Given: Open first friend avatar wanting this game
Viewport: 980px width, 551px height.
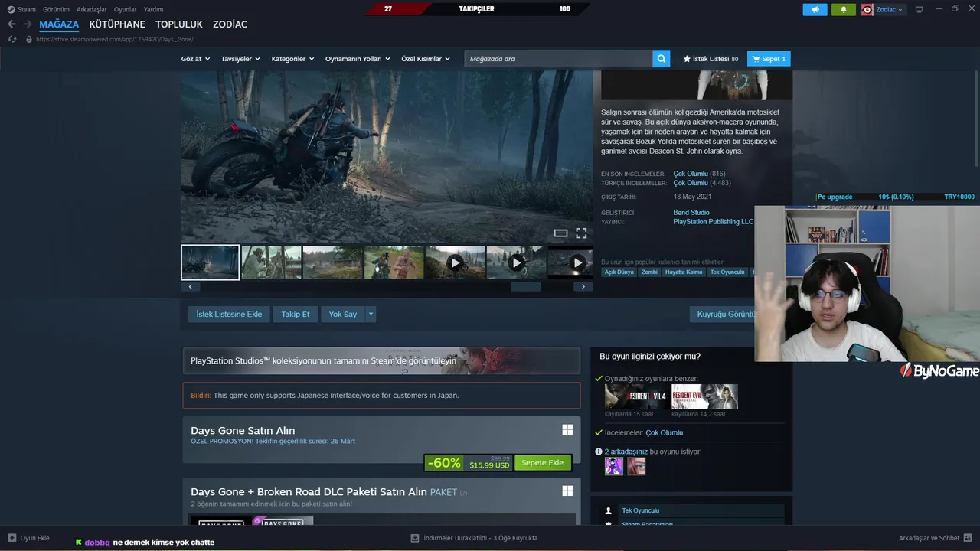Looking at the screenshot, I should point(614,466).
